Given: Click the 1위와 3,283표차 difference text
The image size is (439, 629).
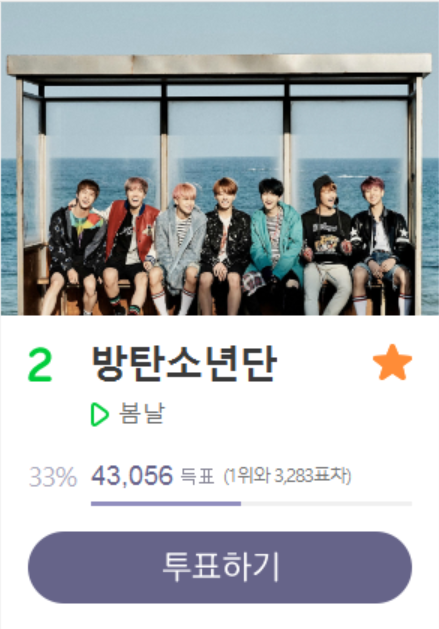Looking at the screenshot, I should (x=287, y=477).
